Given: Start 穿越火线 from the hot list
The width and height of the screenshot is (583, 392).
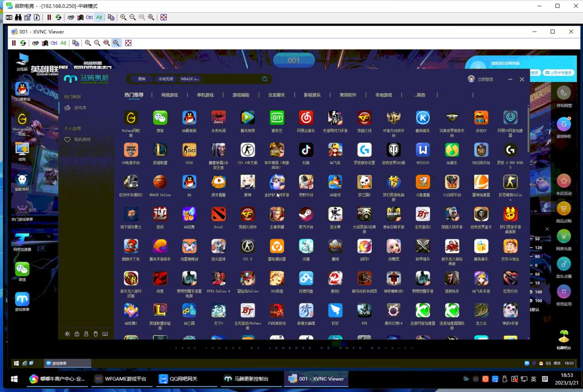Looking at the screenshot, I should click(364, 118).
